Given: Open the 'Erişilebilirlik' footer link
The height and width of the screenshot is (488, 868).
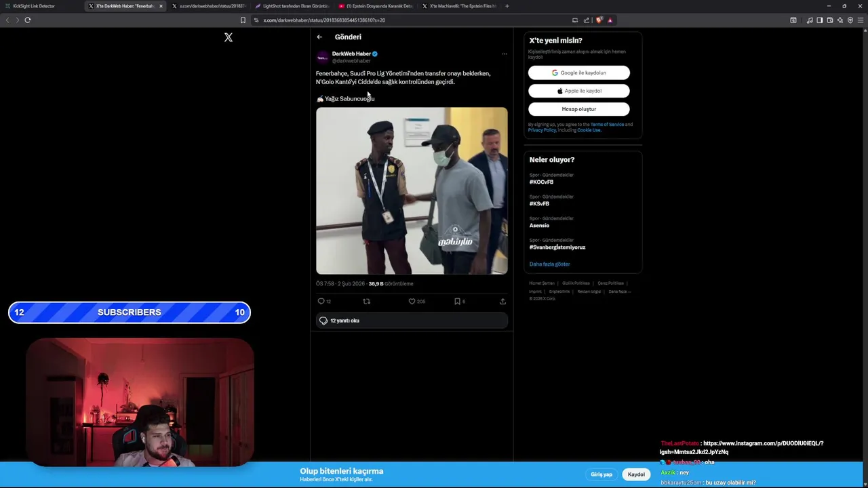Looking at the screenshot, I should click(559, 291).
